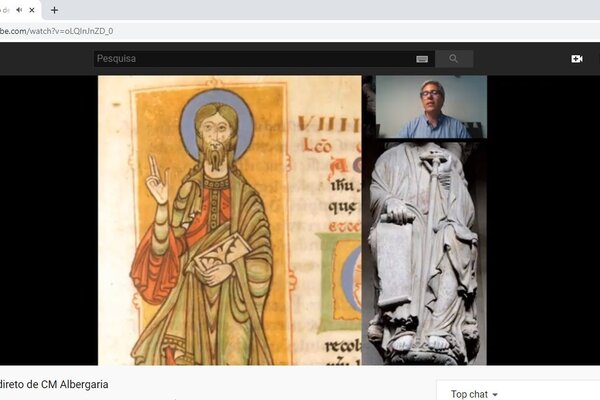The height and width of the screenshot is (400, 600).
Task: Open the on-screen keyboard icon in search
Action: click(422, 59)
